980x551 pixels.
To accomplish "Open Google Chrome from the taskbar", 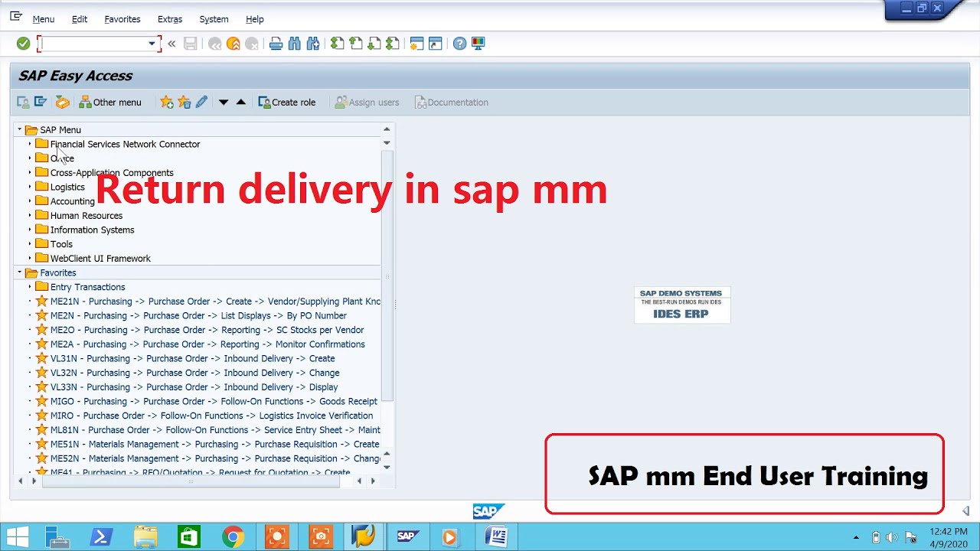I will pyautogui.click(x=234, y=537).
